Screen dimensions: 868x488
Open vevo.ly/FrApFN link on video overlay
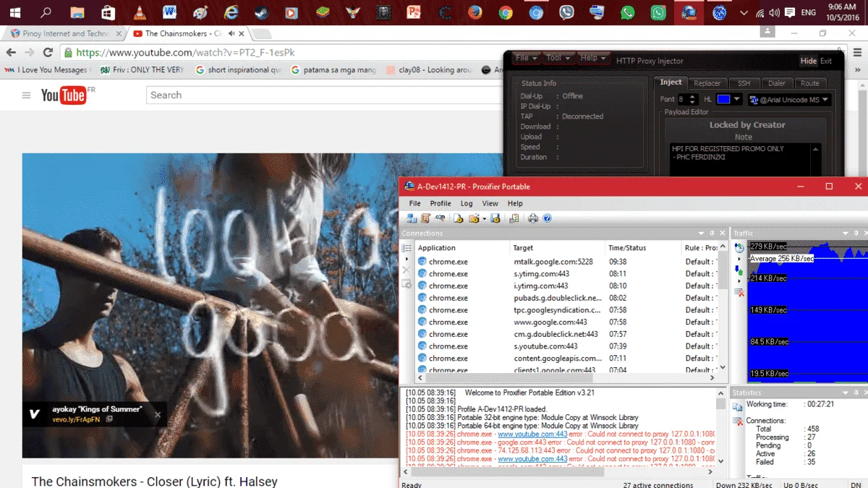(76, 419)
